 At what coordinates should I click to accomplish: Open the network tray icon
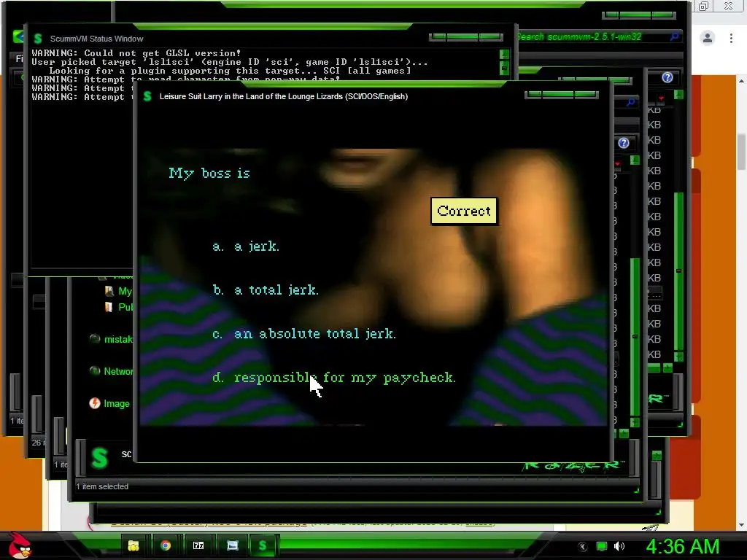click(602, 547)
